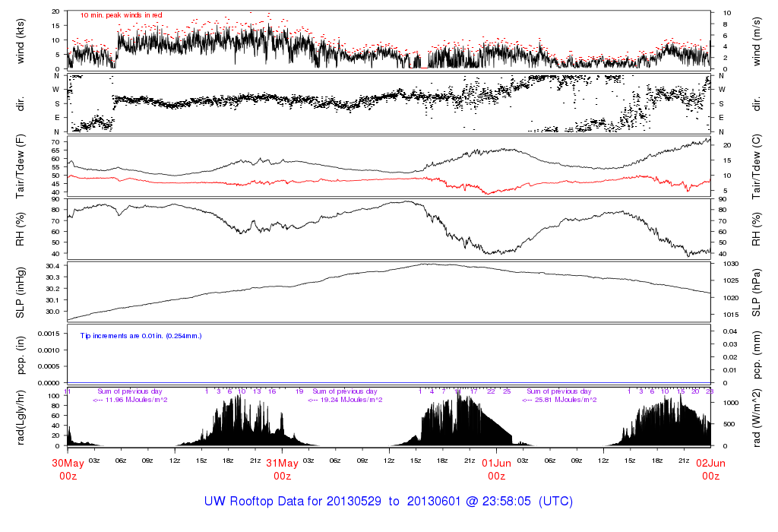Click the 'wind (m/s)' axis label
778x532 pixels.
757,40
